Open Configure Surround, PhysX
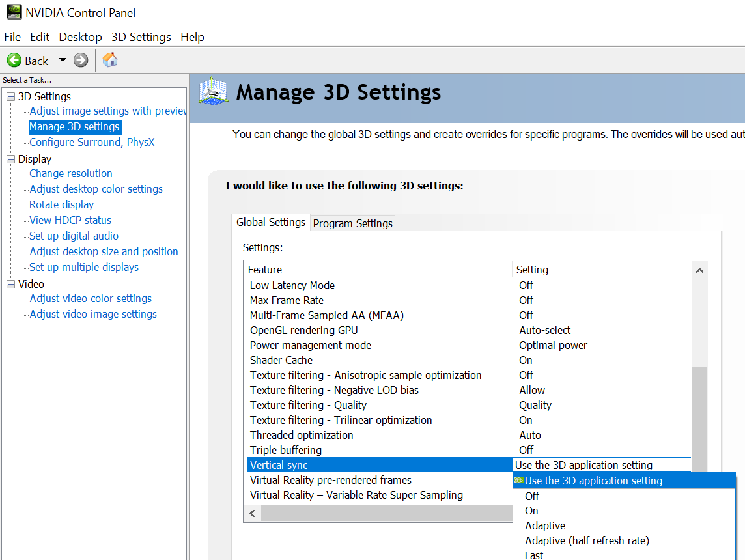This screenshot has height=560, width=745. pos(92,142)
